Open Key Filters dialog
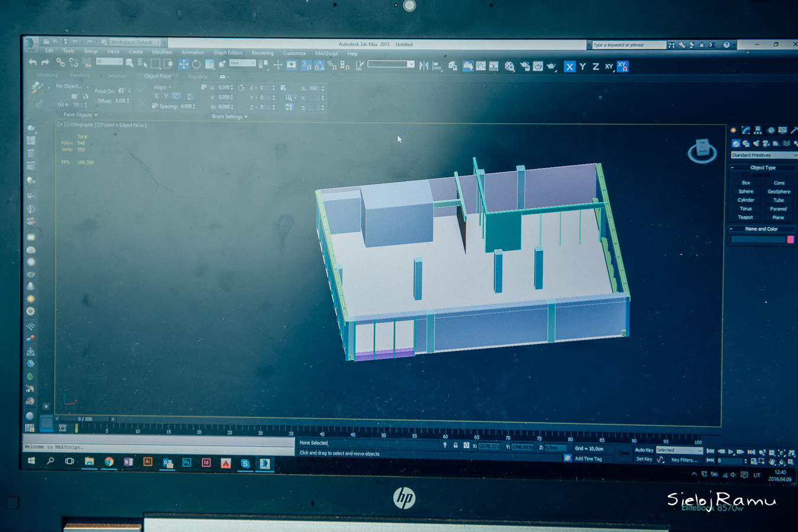 pos(684,460)
